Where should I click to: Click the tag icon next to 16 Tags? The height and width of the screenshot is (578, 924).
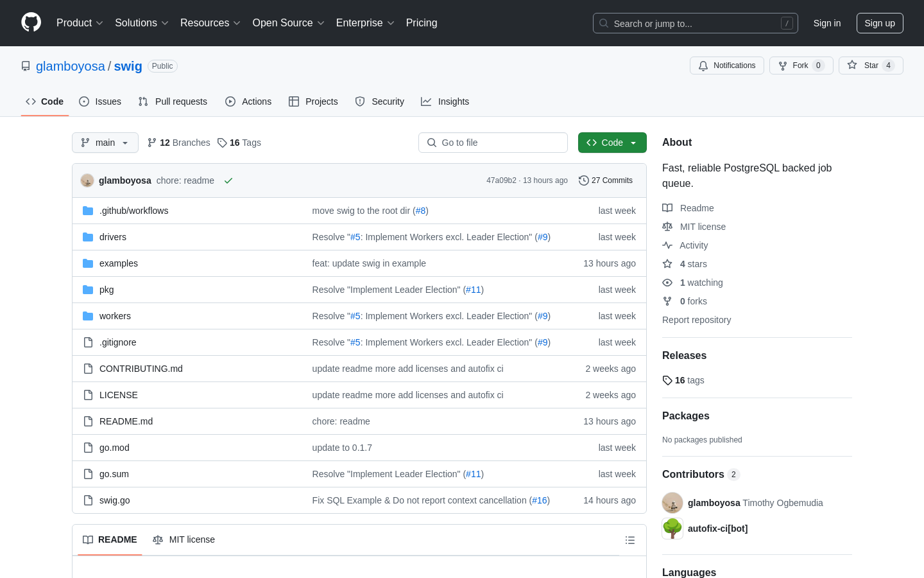tap(222, 143)
